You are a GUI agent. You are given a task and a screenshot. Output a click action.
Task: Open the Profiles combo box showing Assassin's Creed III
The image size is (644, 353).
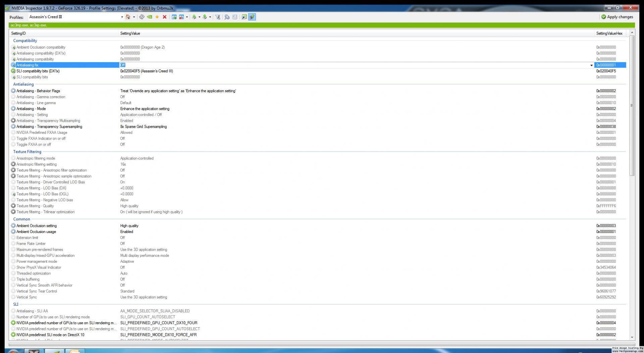tap(76, 17)
